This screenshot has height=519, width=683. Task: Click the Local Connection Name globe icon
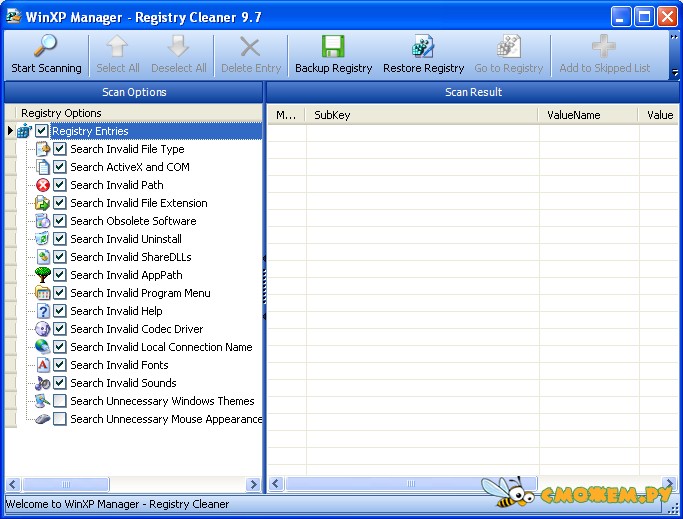tap(43, 347)
